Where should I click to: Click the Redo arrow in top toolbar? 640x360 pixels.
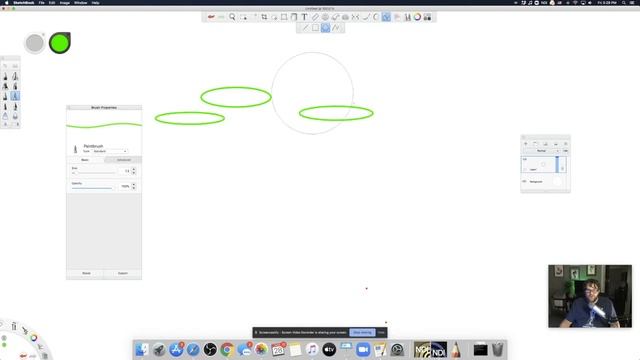(x=221, y=17)
